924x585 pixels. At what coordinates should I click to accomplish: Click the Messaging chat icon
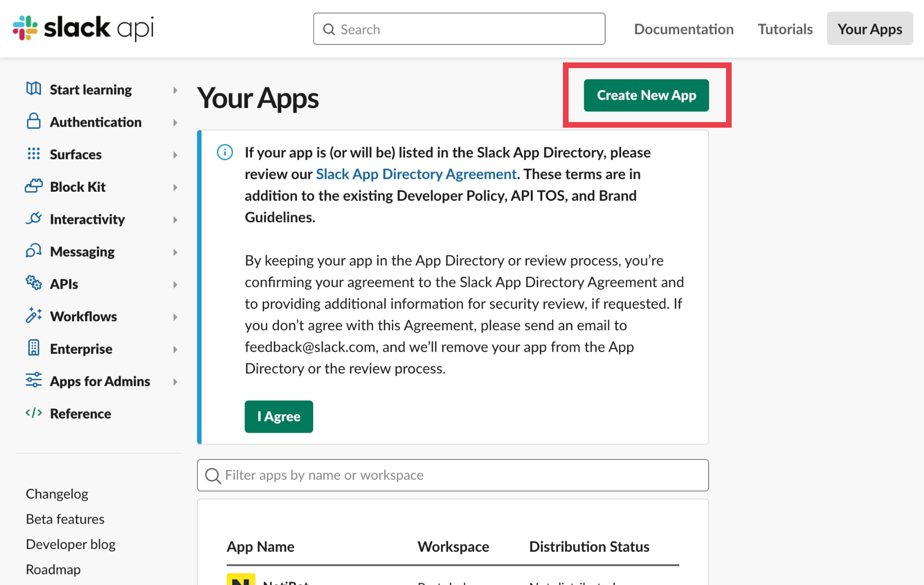click(34, 251)
